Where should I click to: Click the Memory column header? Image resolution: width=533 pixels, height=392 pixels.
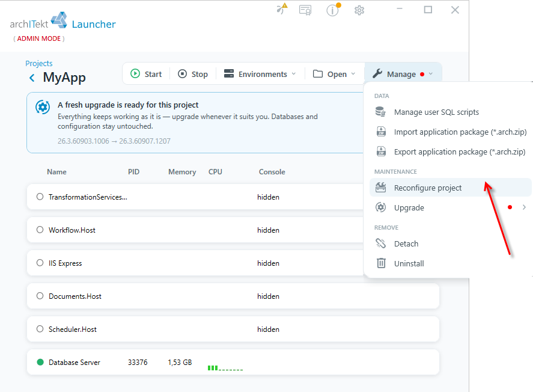[182, 172]
